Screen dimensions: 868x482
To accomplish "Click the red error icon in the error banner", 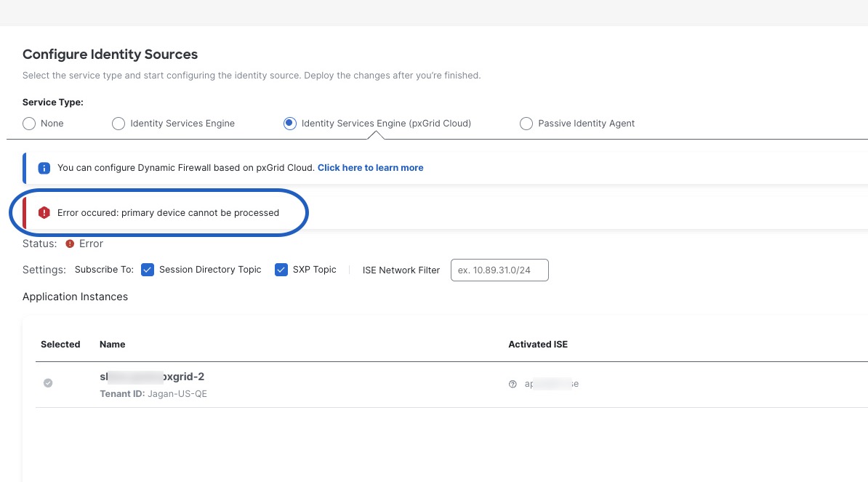I will click(44, 213).
